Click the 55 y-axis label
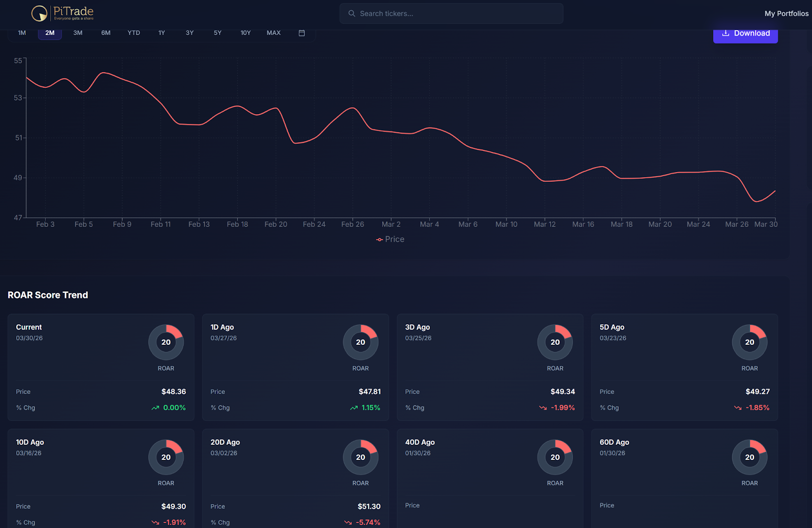Viewport: 812px width, 528px height. (18, 61)
